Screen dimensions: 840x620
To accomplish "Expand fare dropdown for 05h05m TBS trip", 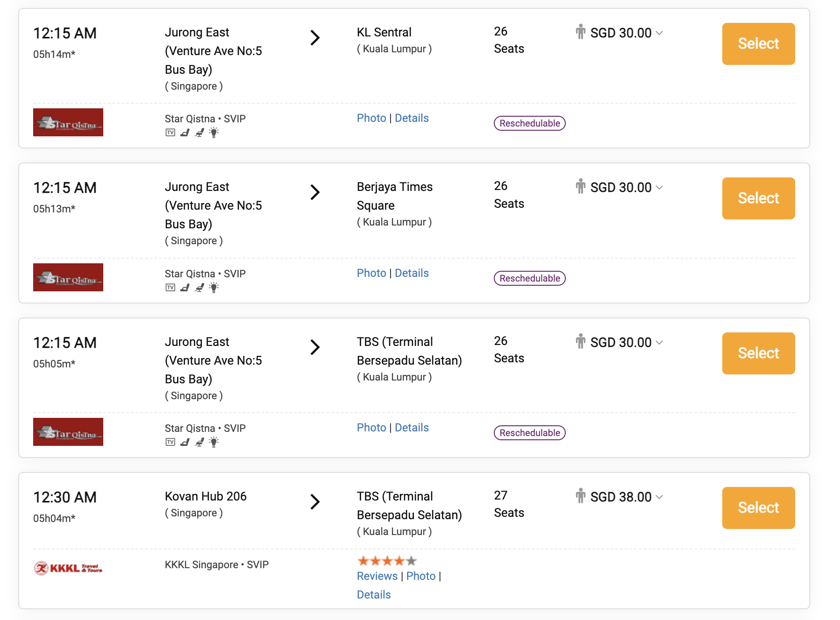I will click(659, 343).
